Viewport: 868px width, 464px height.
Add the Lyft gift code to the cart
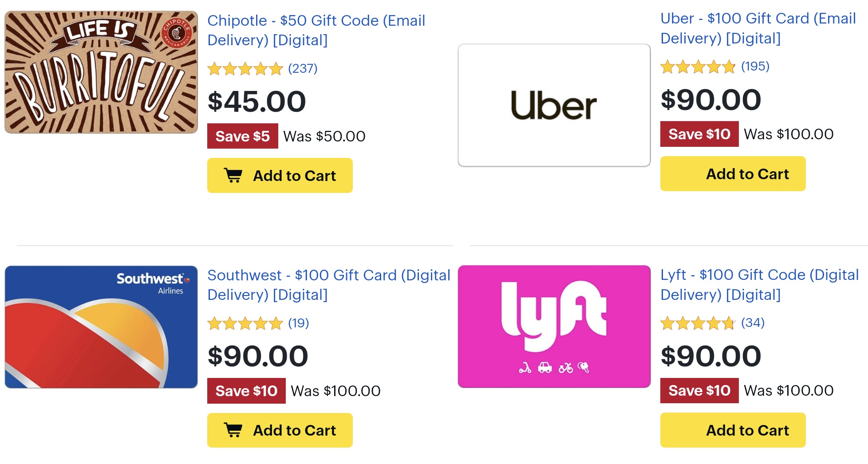(732, 429)
